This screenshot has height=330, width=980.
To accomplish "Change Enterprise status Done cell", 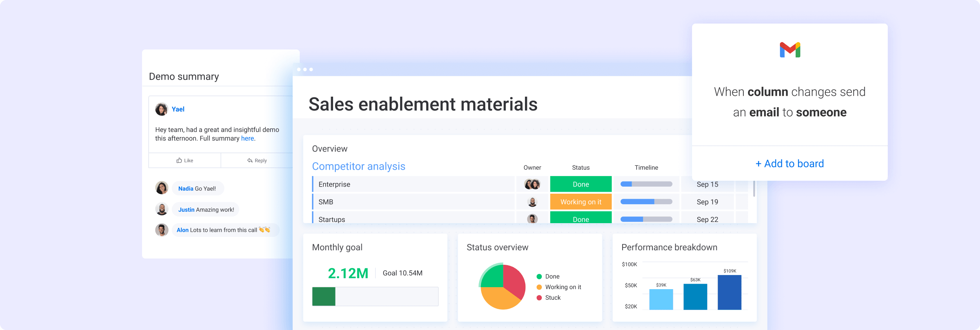I will (x=581, y=184).
